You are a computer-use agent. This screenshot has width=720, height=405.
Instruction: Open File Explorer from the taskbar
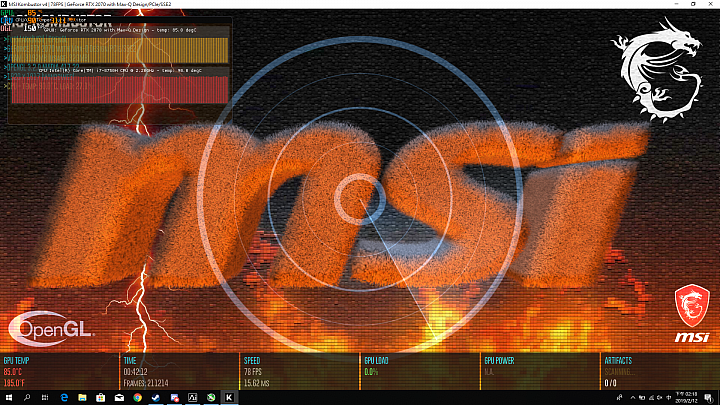82,398
